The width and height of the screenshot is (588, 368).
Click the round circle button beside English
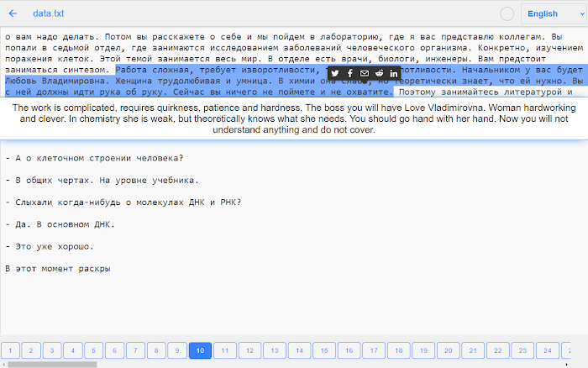(507, 14)
